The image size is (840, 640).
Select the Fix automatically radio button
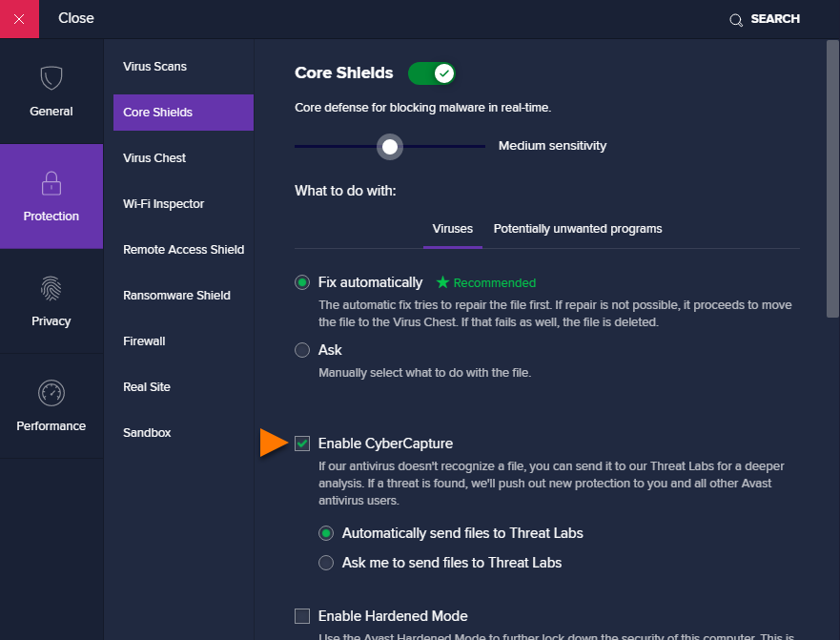coord(302,282)
